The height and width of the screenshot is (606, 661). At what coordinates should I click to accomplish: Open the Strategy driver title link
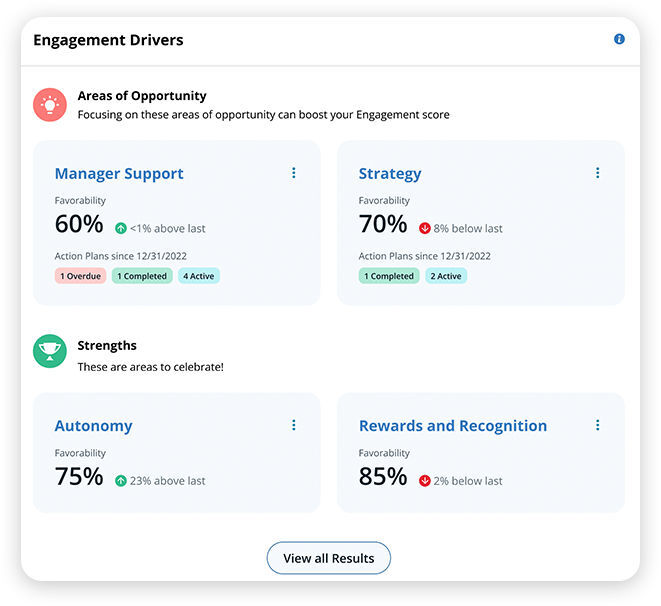tap(390, 174)
